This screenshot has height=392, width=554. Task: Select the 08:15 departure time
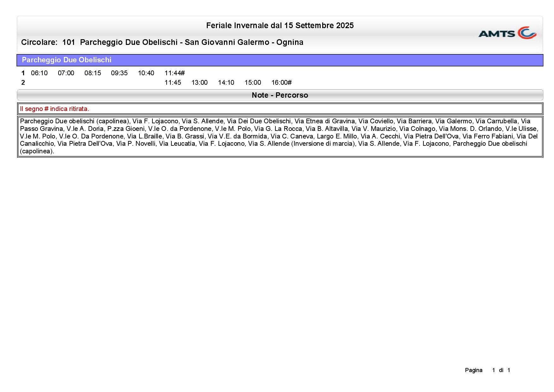coord(93,73)
